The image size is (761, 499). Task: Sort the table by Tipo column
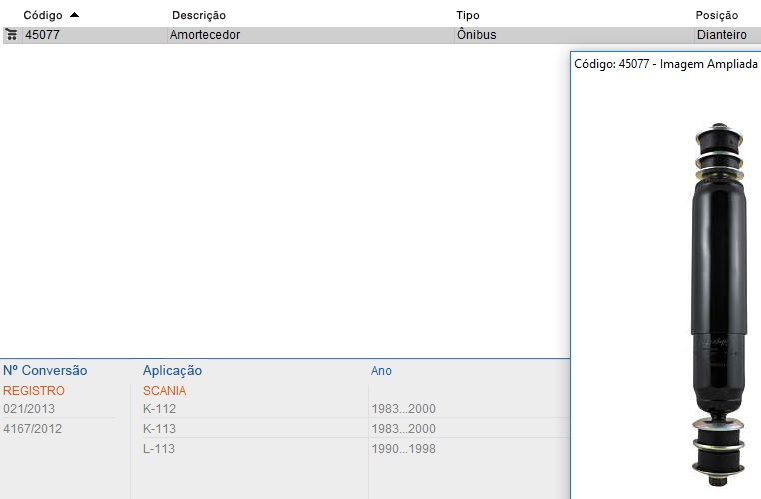pyautogui.click(x=467, y=16)
